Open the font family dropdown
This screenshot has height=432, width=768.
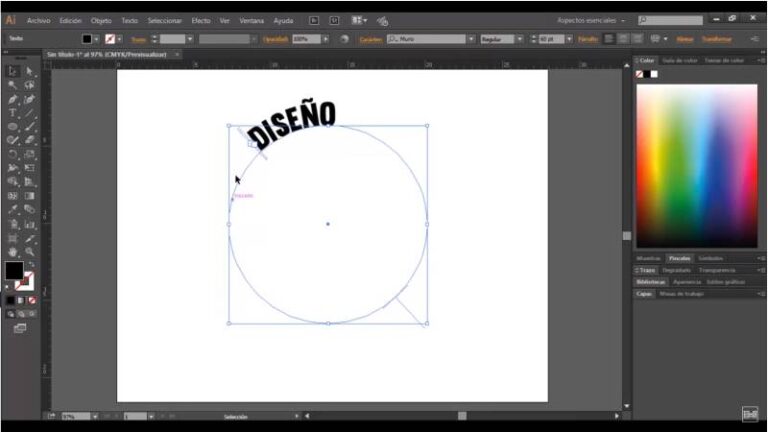pyautogui.click(x=471, y=39)
